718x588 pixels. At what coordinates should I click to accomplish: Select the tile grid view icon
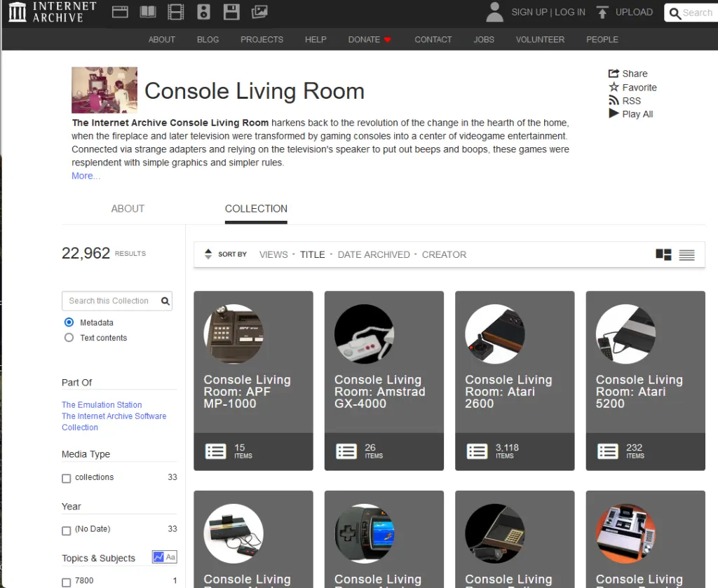click(x=663, y=255)
